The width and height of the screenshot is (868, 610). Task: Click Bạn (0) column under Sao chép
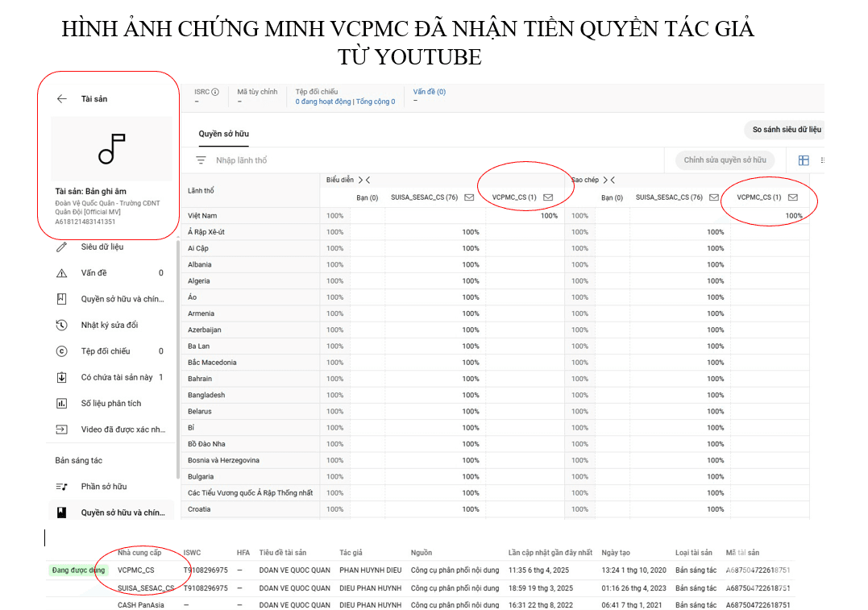click(612, 197)
